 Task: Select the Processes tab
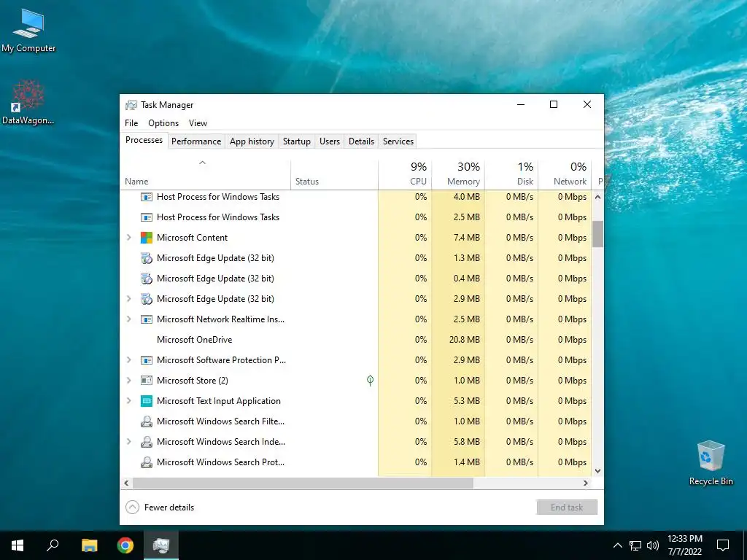coord(144,140)
